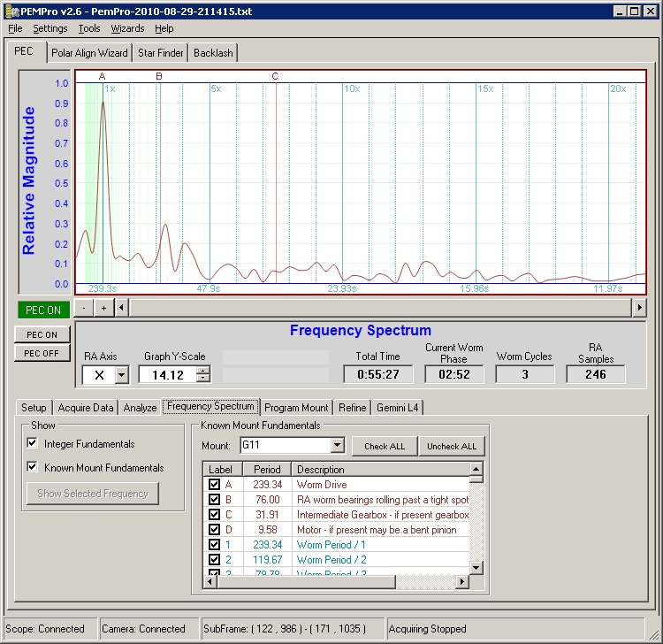663x644 pixels.
Task: Toggle Known Mount Fundamentals checkbox
Action: (x=32, y=467)
